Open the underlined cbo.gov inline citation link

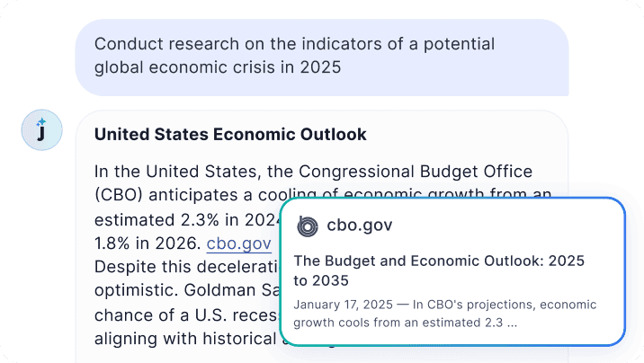pyautogui.click(x=238, y=243)
